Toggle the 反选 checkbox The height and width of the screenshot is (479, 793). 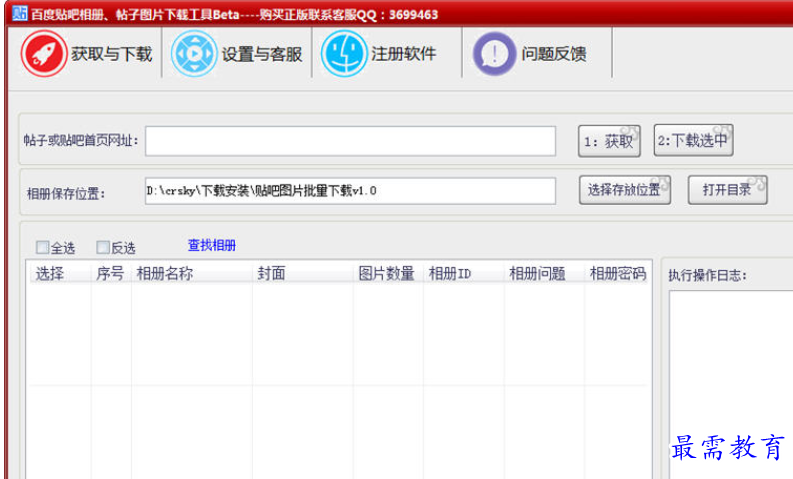(103, 247)
